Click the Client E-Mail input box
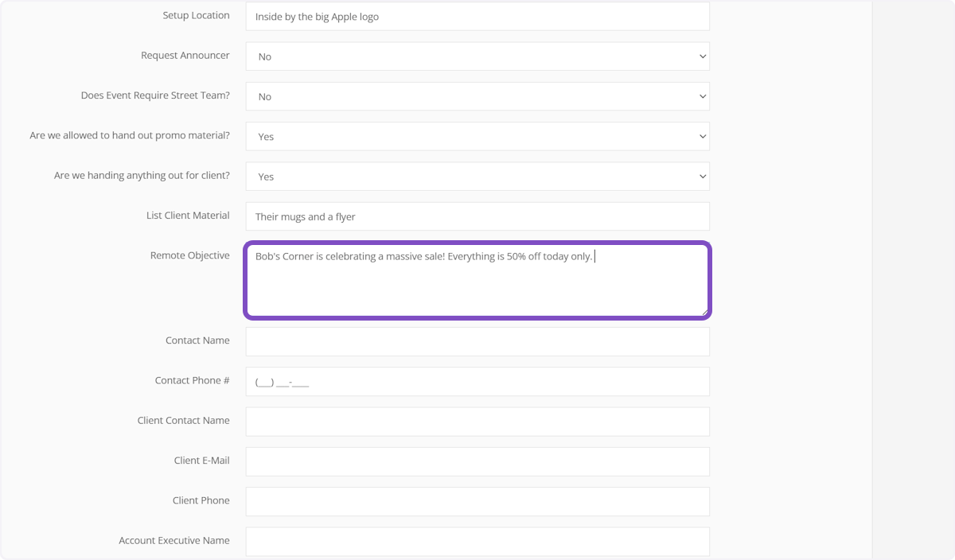955x560 pixels. pos(477,461)
